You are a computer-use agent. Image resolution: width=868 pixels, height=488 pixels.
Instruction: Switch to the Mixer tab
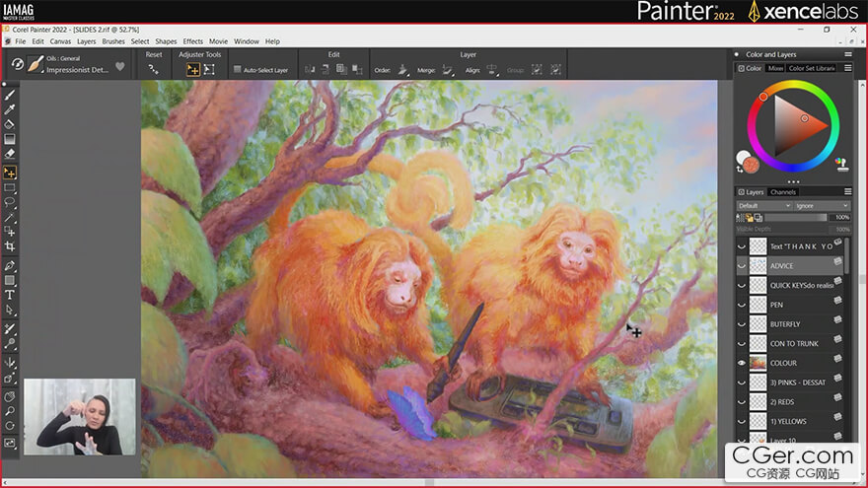(775, 68)
